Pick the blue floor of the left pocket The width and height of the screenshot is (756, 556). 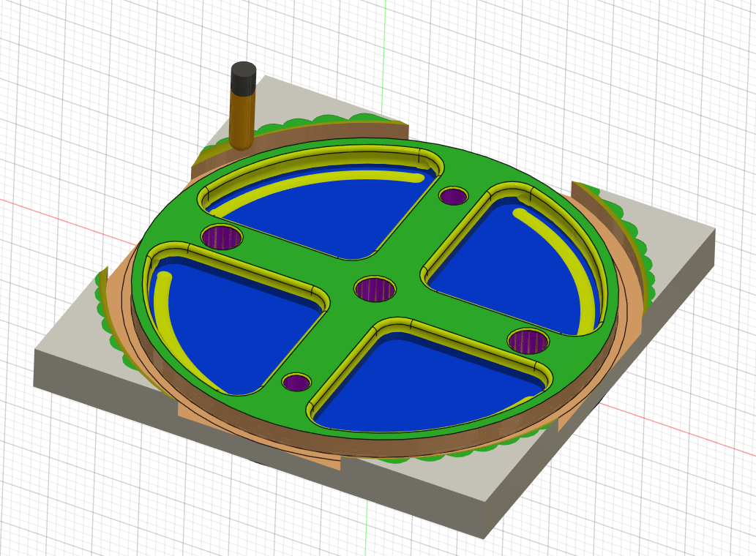241,328
